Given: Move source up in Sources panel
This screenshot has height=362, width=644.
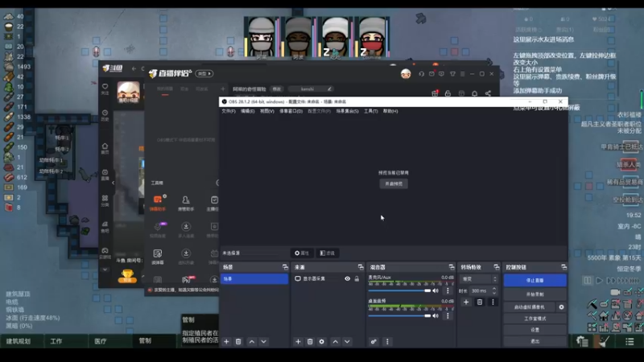Looking at the screenshot, I should pos(336,341).
